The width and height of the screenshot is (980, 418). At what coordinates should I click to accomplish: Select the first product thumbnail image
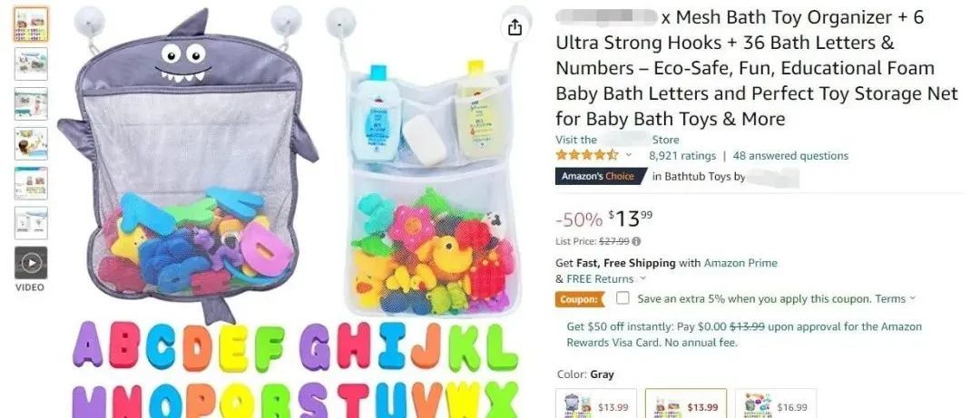31,25
